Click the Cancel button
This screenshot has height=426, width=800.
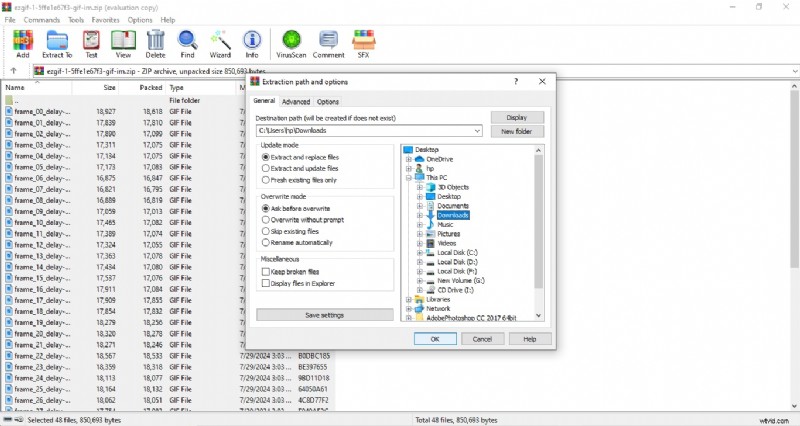[x=482, y=339]
